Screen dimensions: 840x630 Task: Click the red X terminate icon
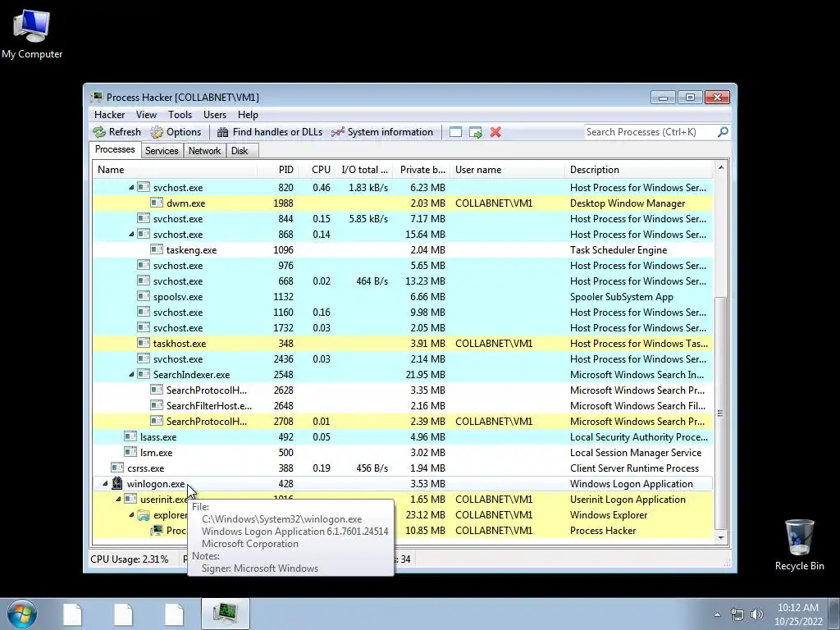(495, 132)
